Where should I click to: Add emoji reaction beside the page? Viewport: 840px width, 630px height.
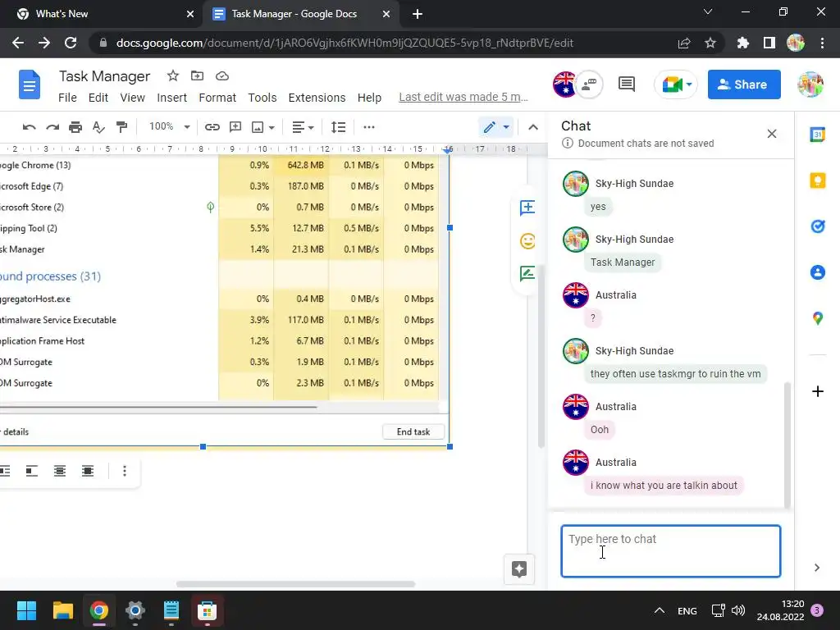click(527, 240)
